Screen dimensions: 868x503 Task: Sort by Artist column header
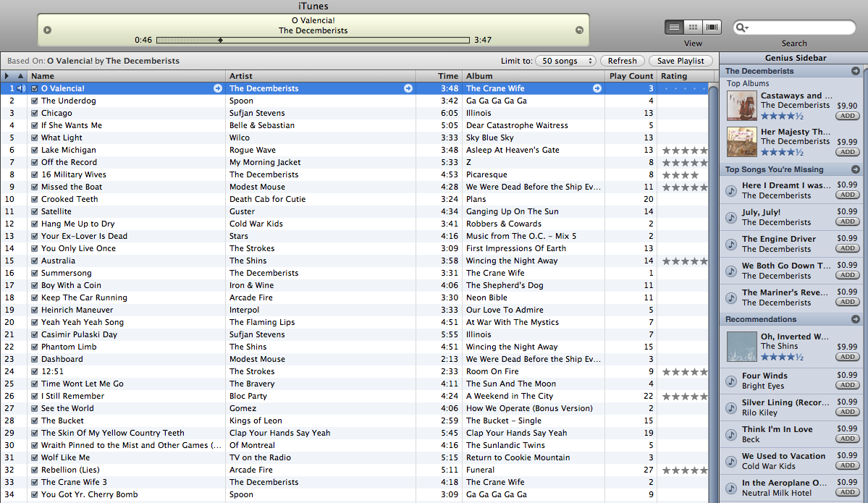tap(321, 76)
